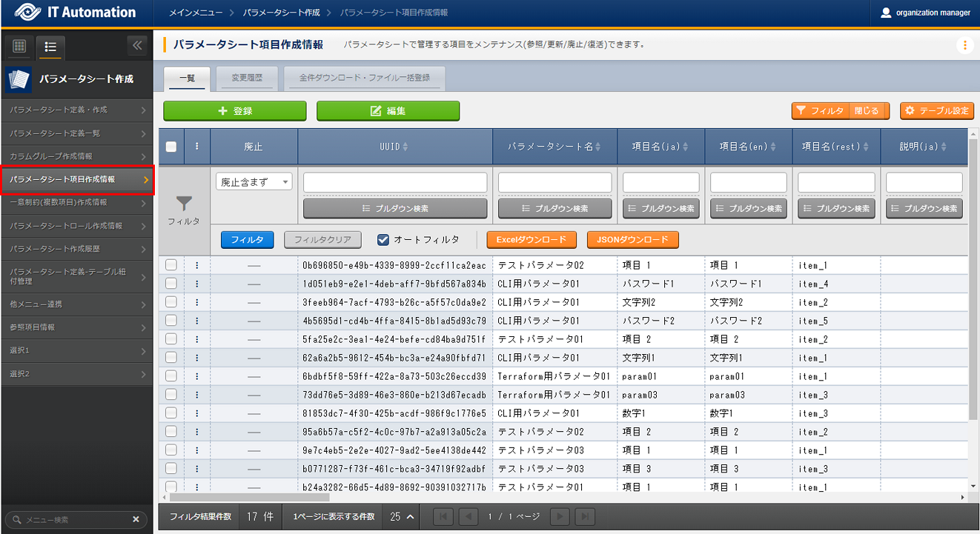Open プルダウン検索 under the UUID column
Image resolution: width=980 pixels, height=534 pixels.
click(x=395, y=209)
